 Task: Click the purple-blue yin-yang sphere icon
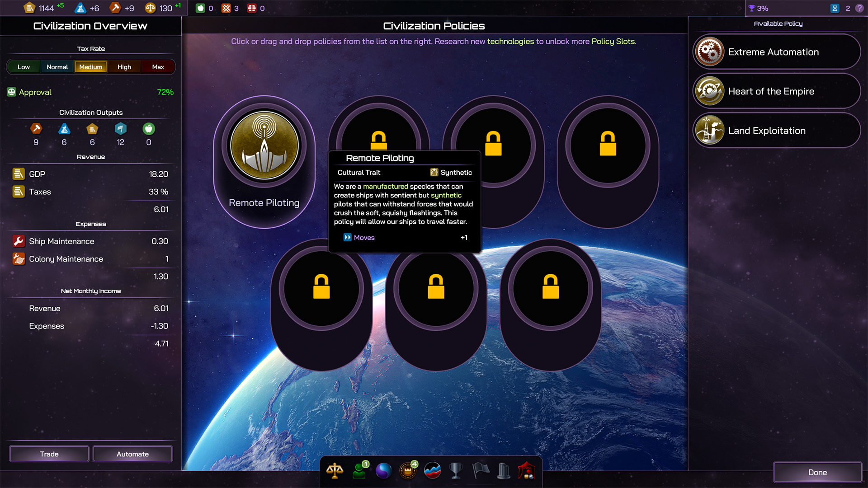click(383, 471)
